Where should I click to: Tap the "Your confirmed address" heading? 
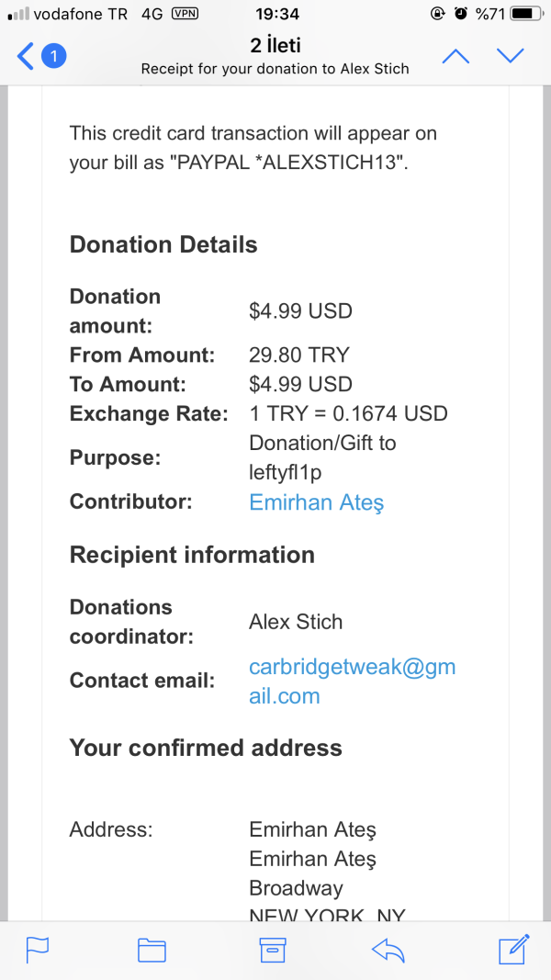[x=206, y=748]
